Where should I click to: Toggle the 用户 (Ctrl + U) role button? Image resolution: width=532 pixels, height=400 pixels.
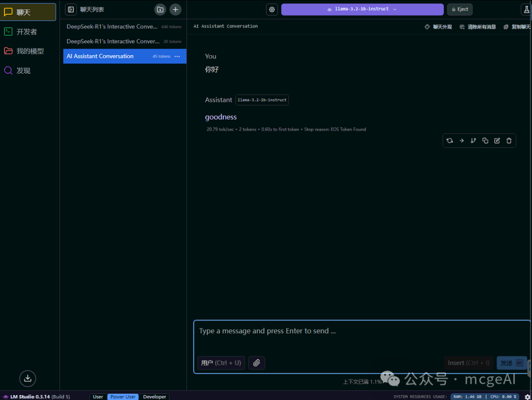221,363
